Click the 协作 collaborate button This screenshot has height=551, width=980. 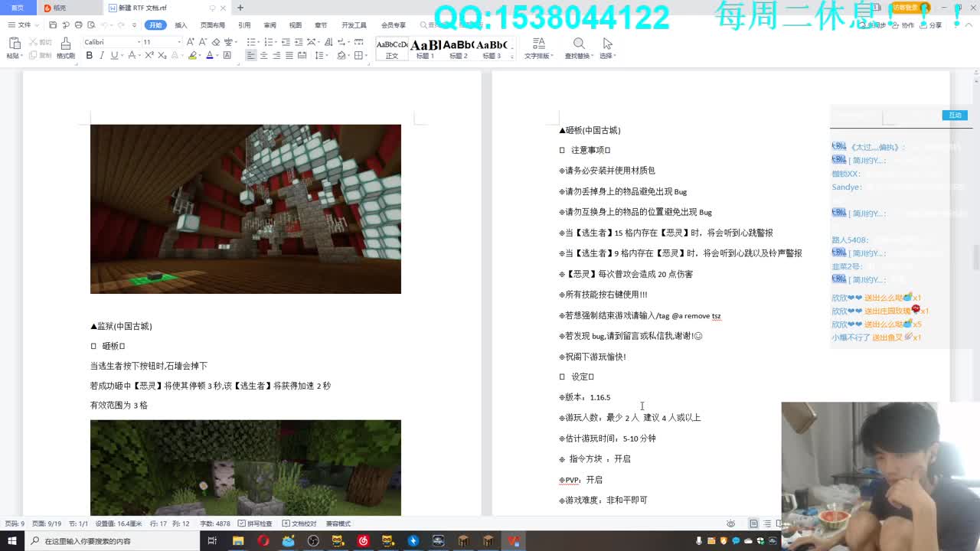point(903,25)
